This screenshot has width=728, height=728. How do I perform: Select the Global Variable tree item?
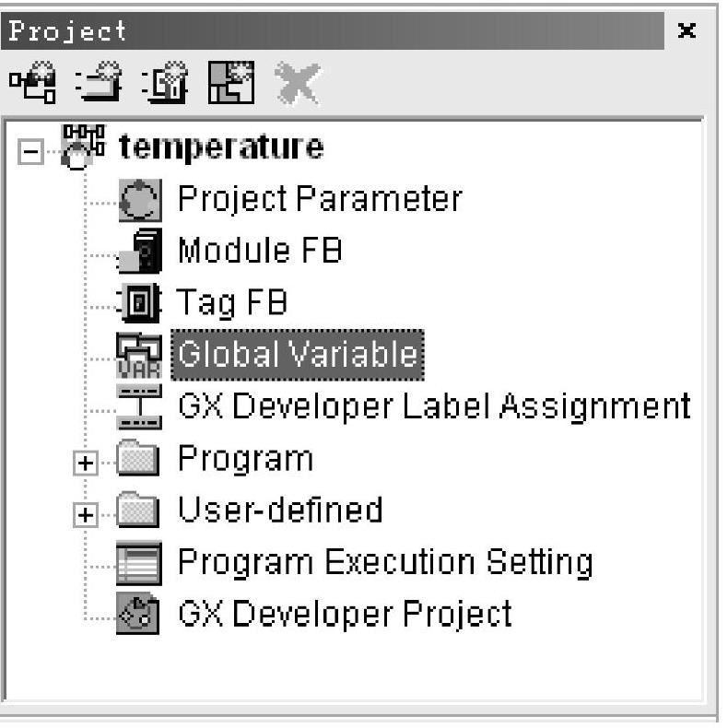pos(298,355)
